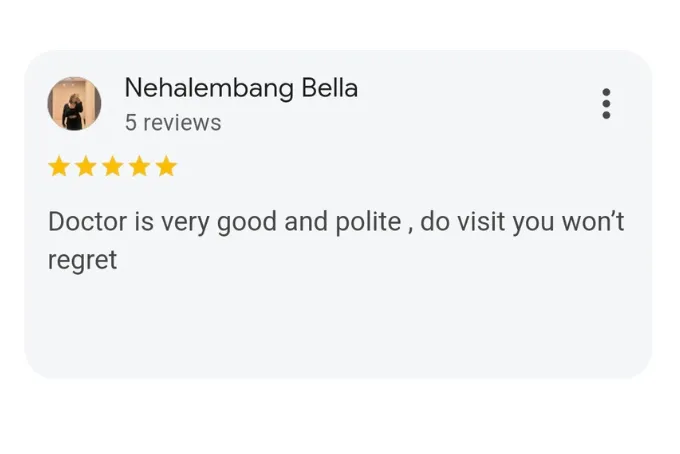This screenshot has height=454, width=680.
Task: Click the word "reviews" under the name
Action: pos(182,123)
